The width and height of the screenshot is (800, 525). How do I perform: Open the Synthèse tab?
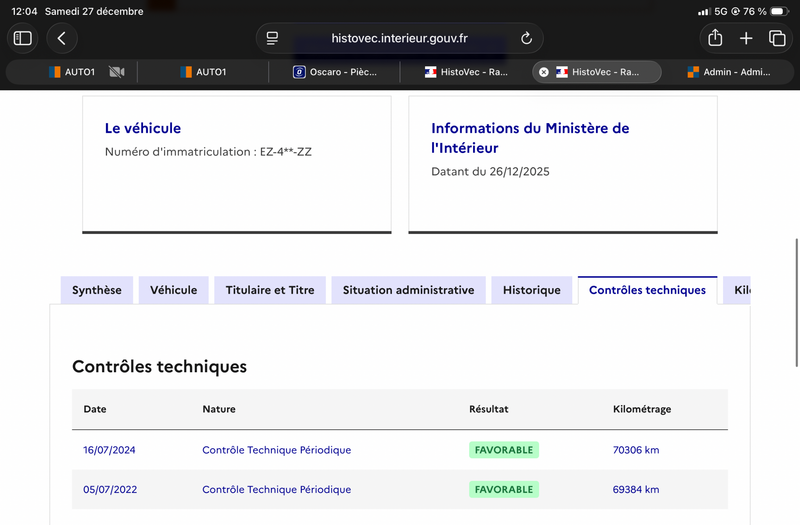click(97, 290)
